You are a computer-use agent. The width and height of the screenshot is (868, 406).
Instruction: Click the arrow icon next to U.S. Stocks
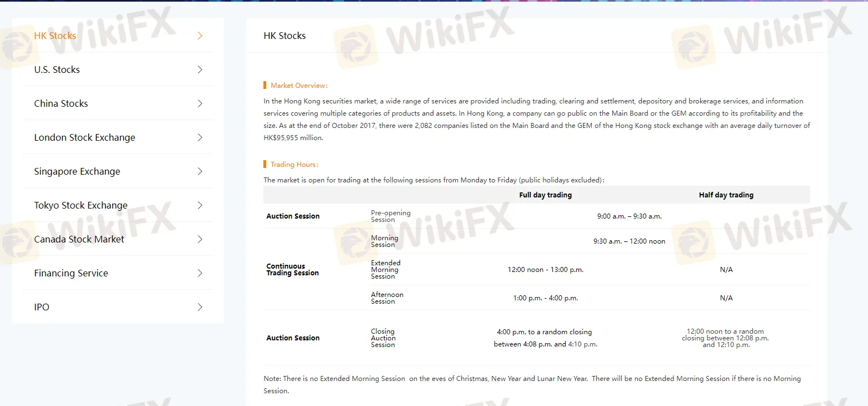(x=200, y=70)
